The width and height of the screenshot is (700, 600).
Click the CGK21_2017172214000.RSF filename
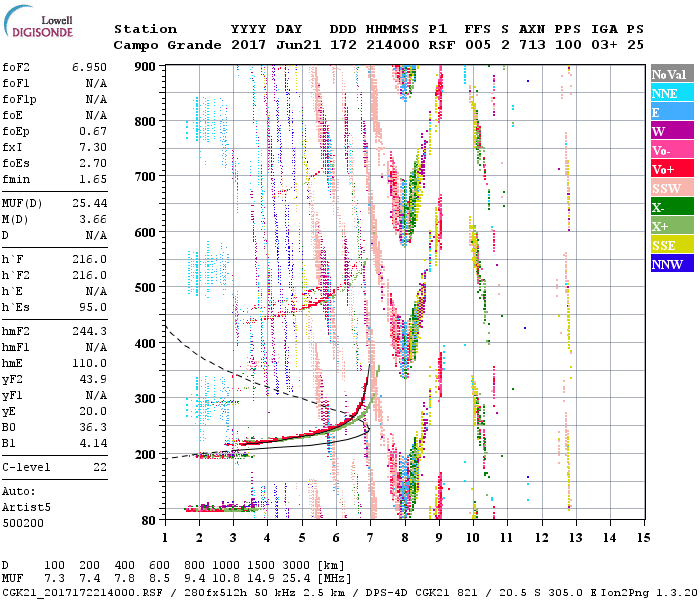(x=83, y=593)
